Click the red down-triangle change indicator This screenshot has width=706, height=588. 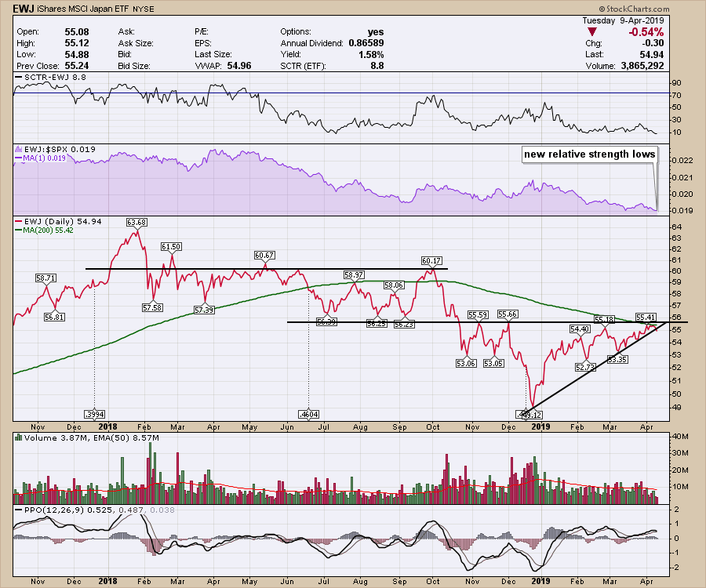(x=592, y=32)
